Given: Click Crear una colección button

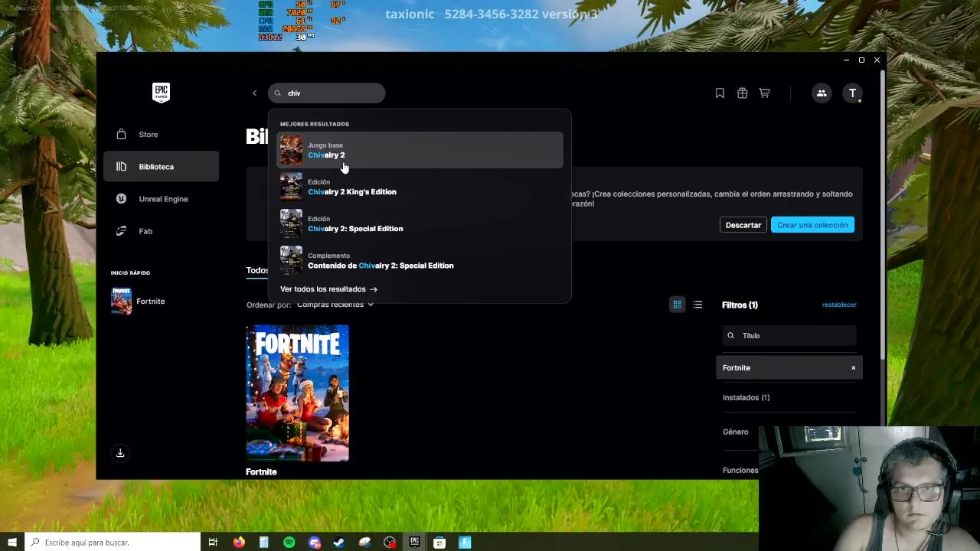Looking at the screenshot, I should 812,225.
